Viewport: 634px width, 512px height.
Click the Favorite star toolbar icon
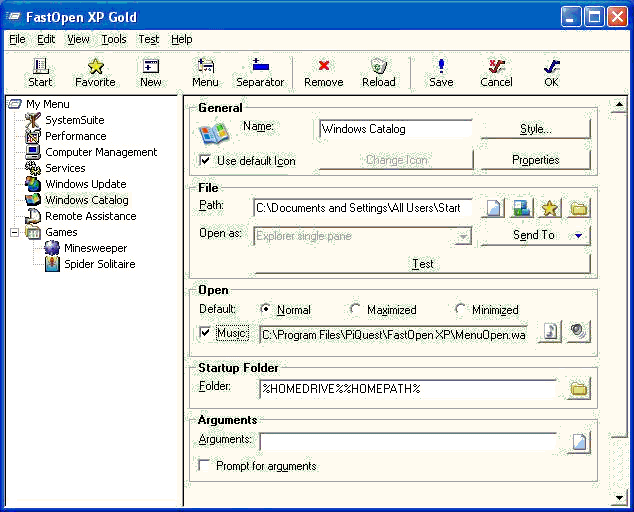point(95,72)
